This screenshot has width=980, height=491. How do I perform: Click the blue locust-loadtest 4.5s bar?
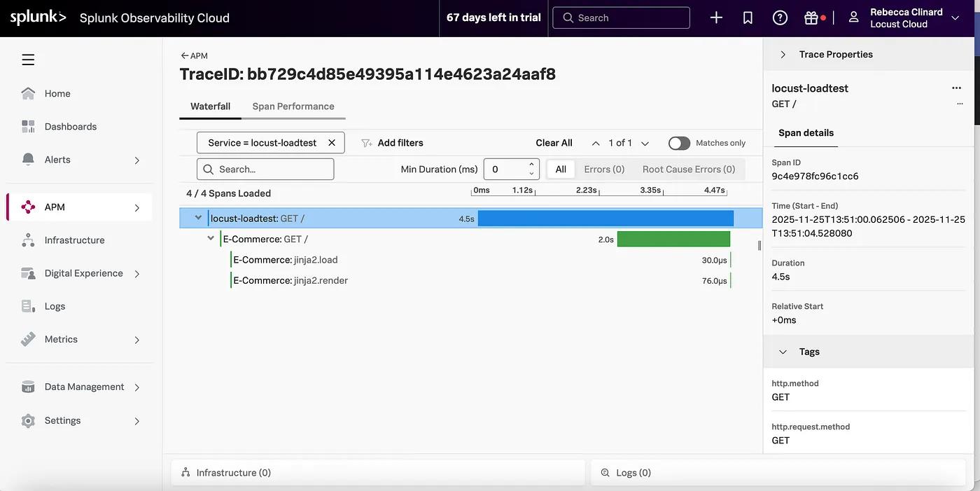605,218
